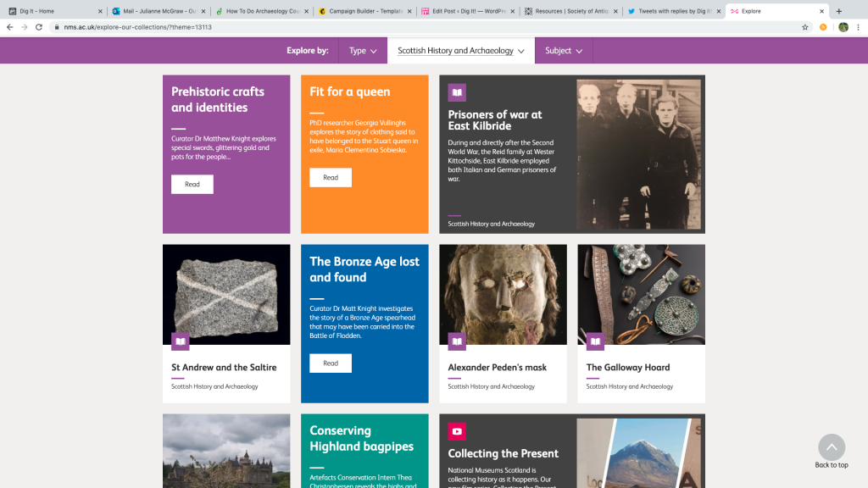868x488 pixels.
Task: Click the Back to top arrow
Action: [x=832, y=447]
